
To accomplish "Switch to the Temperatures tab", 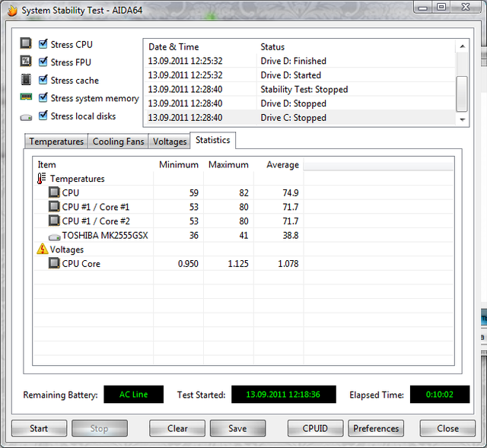I will (x=56, y=141).
